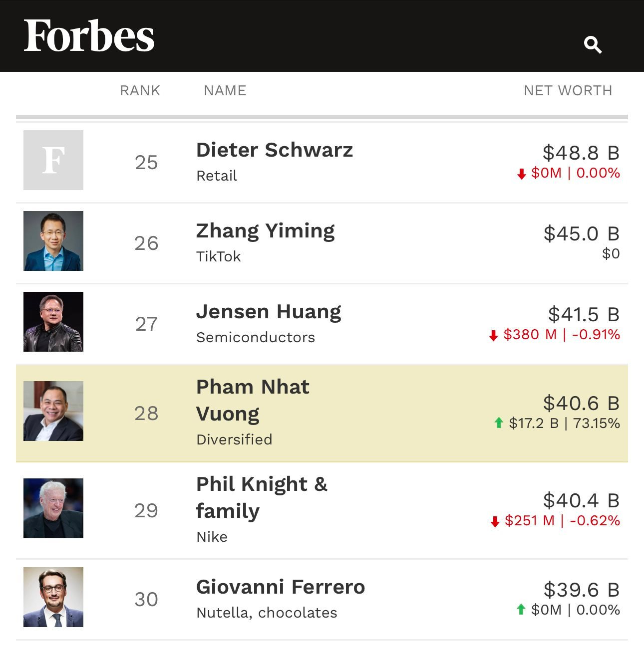This screenshot has height=653, width=644.
Task: Click Giovanni Ferrero's portrait thumbnail
Action: tap(53, 597)
